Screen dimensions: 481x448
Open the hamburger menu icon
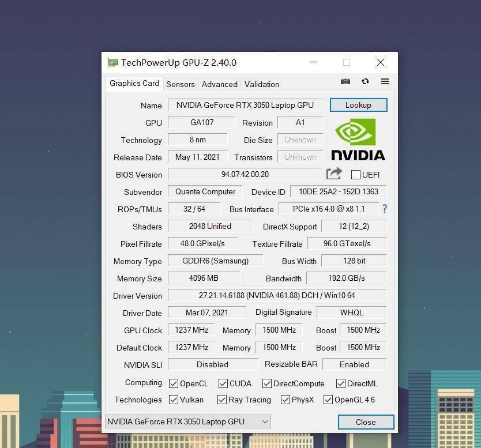click(x=385, y=81)
